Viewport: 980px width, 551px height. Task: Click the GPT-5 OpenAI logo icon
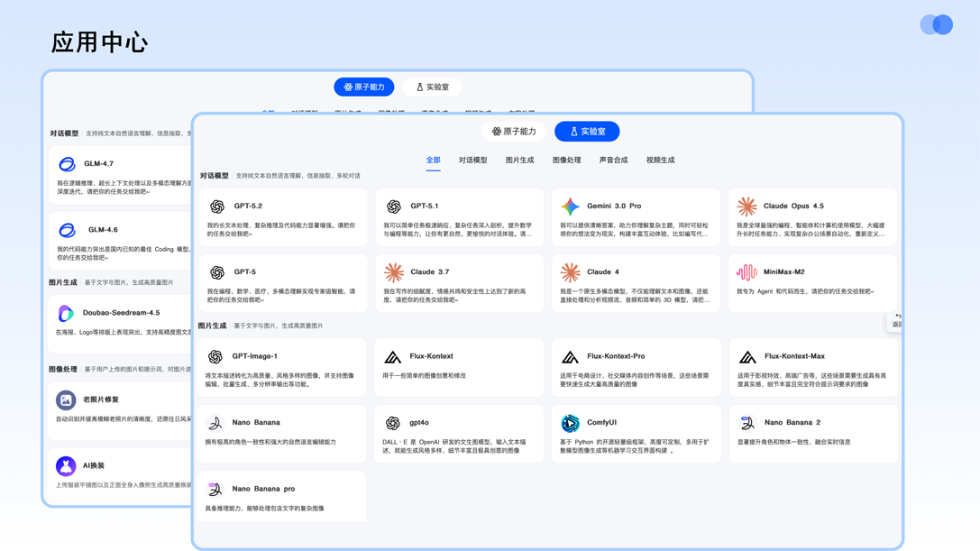click(217, 272)
